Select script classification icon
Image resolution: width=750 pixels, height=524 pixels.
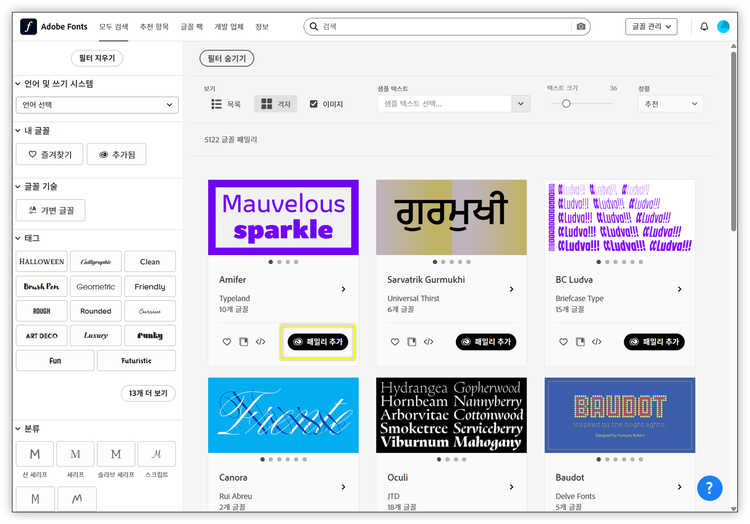pos(156,454)
